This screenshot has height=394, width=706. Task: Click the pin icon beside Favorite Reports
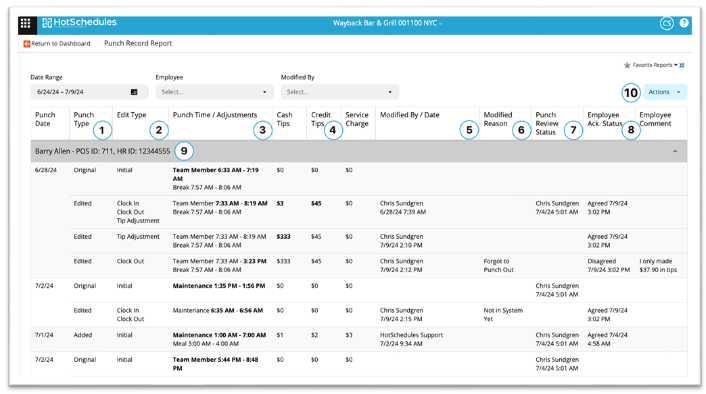point(682,65)
